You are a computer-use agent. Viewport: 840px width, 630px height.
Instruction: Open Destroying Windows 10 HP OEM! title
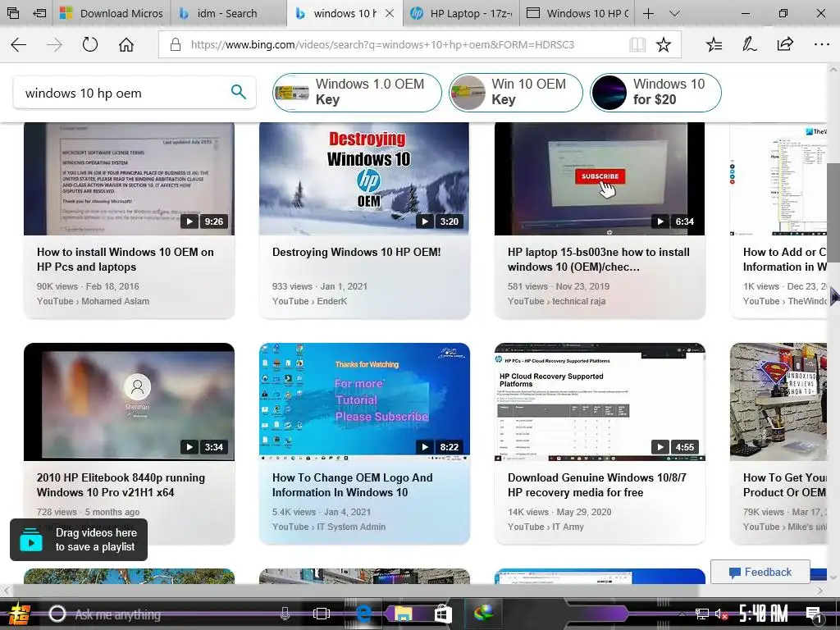click(356, 252)
